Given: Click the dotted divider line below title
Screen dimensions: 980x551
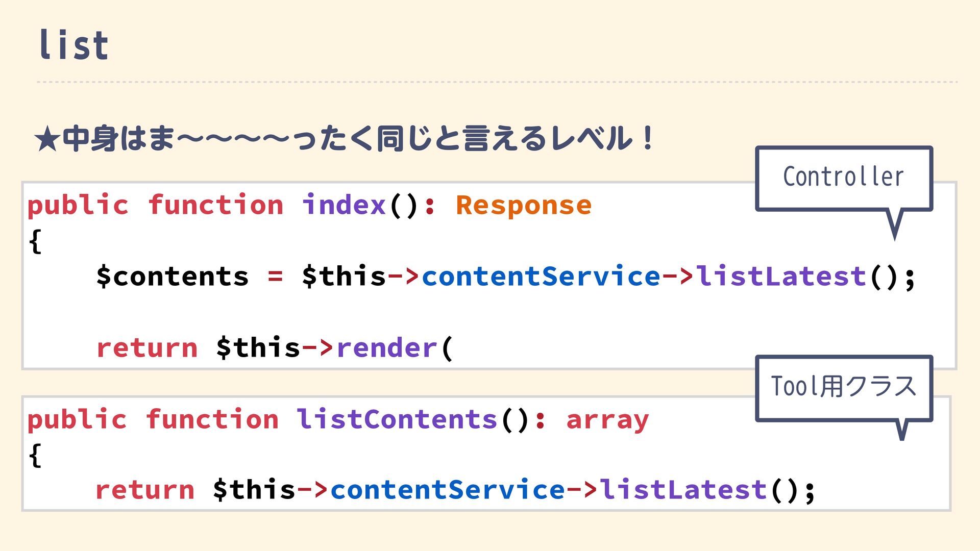Looking at the screenshot, I should (497, 82).
